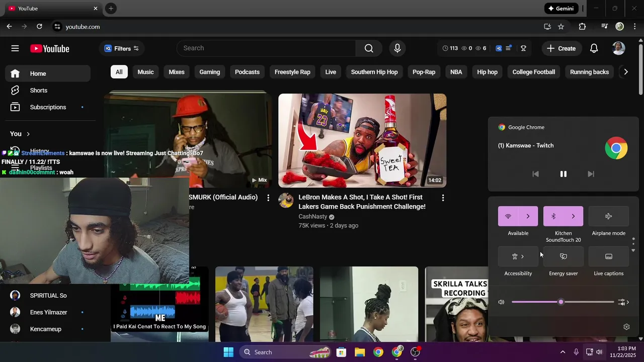Click the Chrome address bar
The image size is (644, 362).
(x=297, y=27)
